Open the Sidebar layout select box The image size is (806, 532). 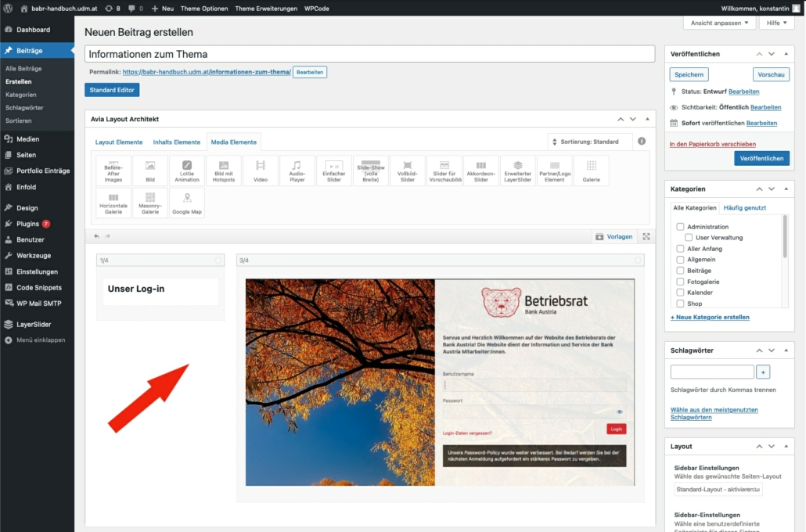pos(718,490)
